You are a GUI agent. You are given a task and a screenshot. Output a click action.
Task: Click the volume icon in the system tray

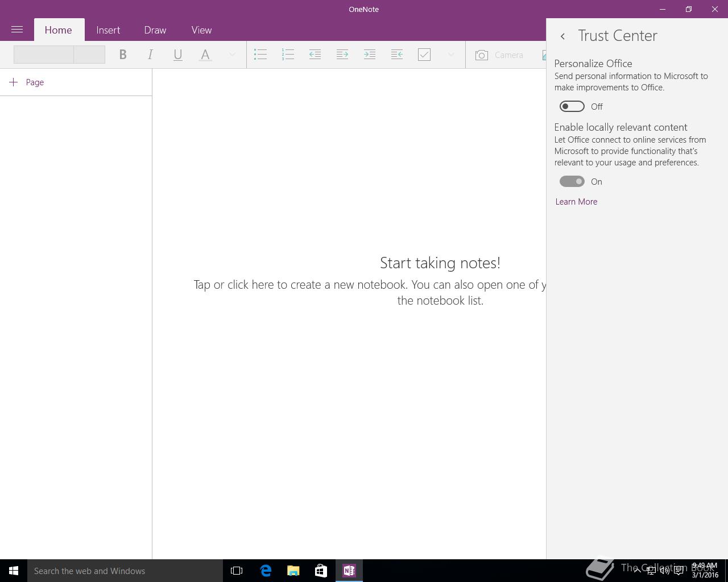tap(665, 571)
